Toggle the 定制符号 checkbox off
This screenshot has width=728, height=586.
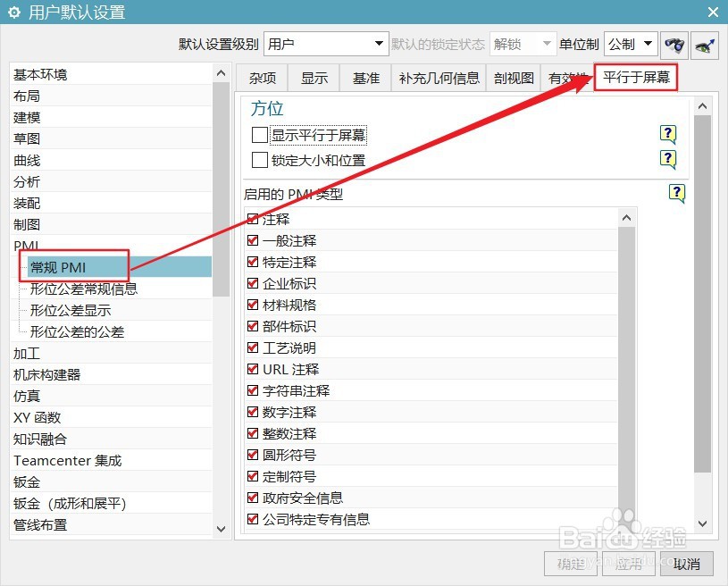(252, 476)
